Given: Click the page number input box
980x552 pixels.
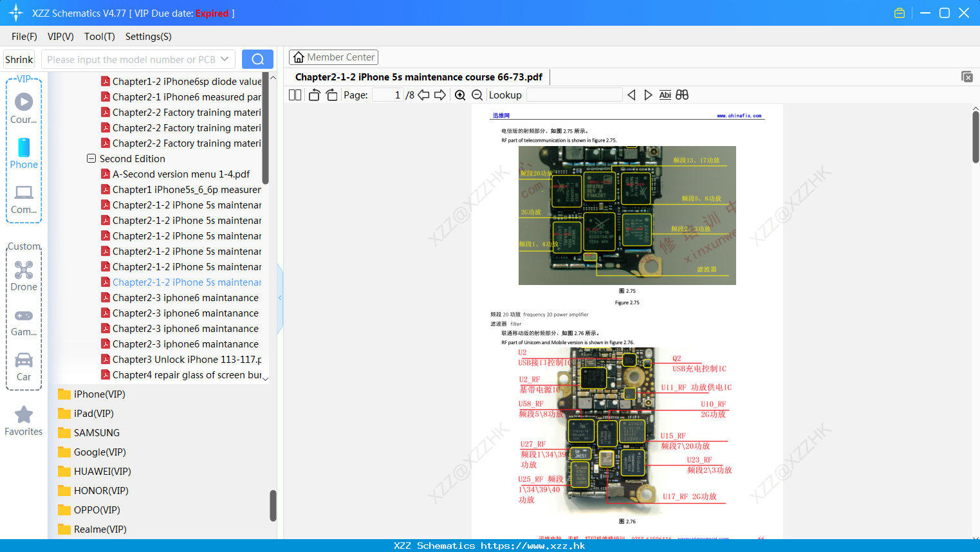Looking at the screenshot, I should point(388,95).
